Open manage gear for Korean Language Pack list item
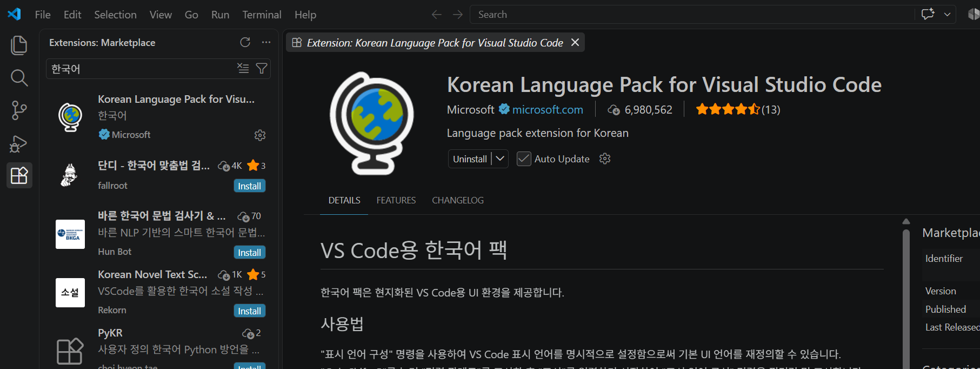980x369 pixels. tap(260, 135)
